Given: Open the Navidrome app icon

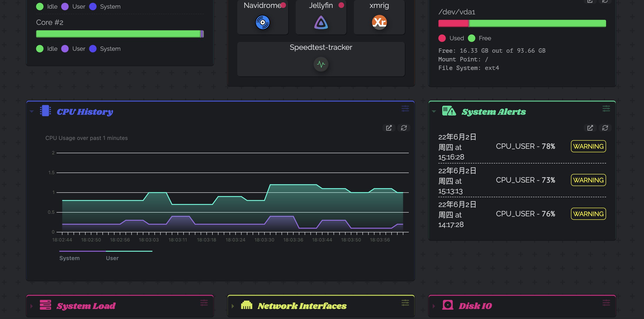Looking at the screenshot, I should click(262, 22).
